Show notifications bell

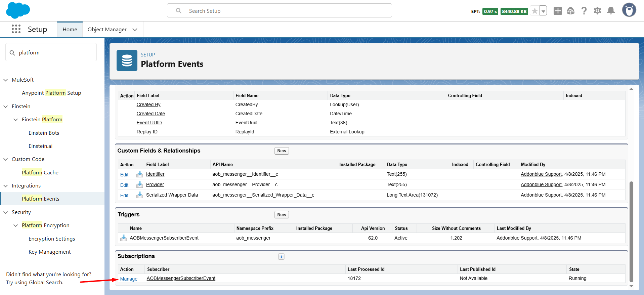tap(611, 11)
